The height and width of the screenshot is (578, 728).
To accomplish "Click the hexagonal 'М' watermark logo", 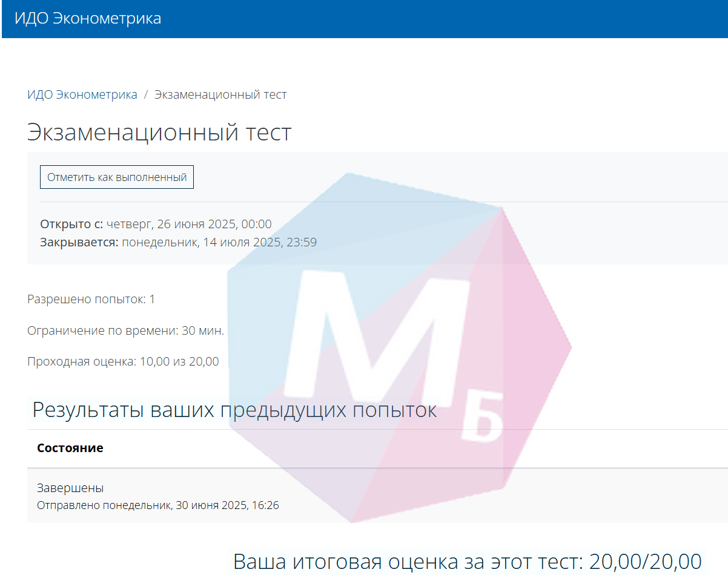I will pyautogui.click(x=400, y=345).
